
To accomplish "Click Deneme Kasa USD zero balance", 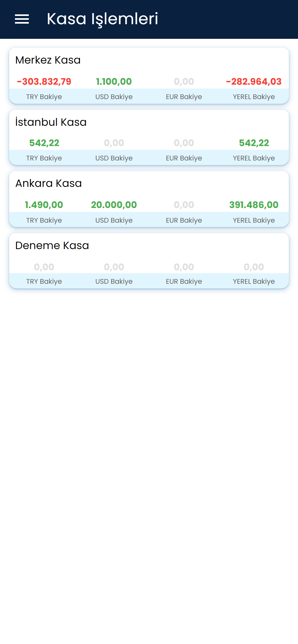I will [114, 267].
